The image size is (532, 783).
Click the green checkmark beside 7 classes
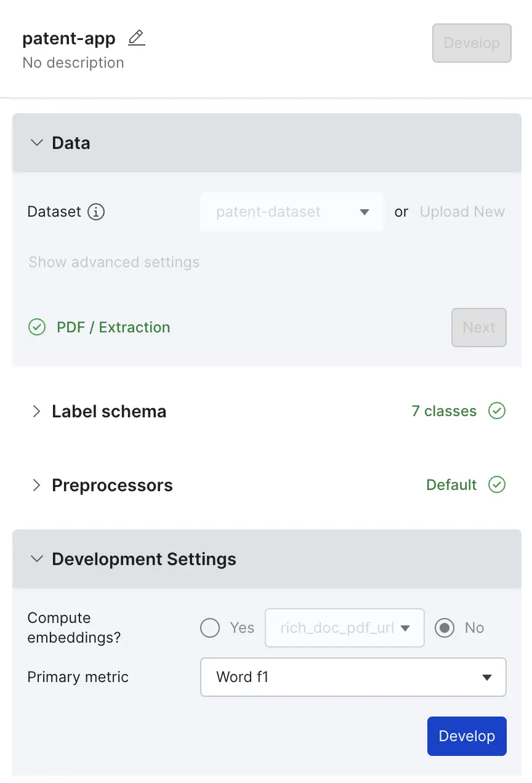click(497, 411)
